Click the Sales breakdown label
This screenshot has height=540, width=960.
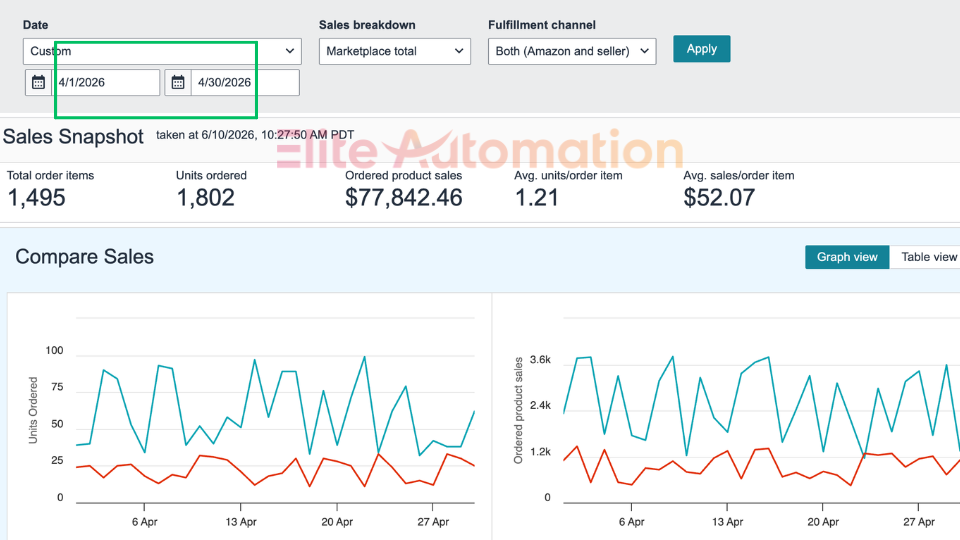(x=367, y=25)
